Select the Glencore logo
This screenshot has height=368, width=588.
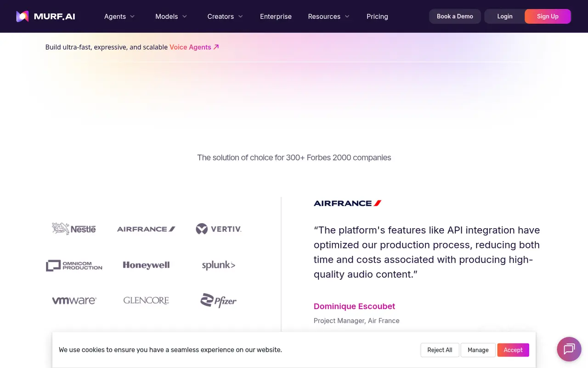tap(146, 300)
